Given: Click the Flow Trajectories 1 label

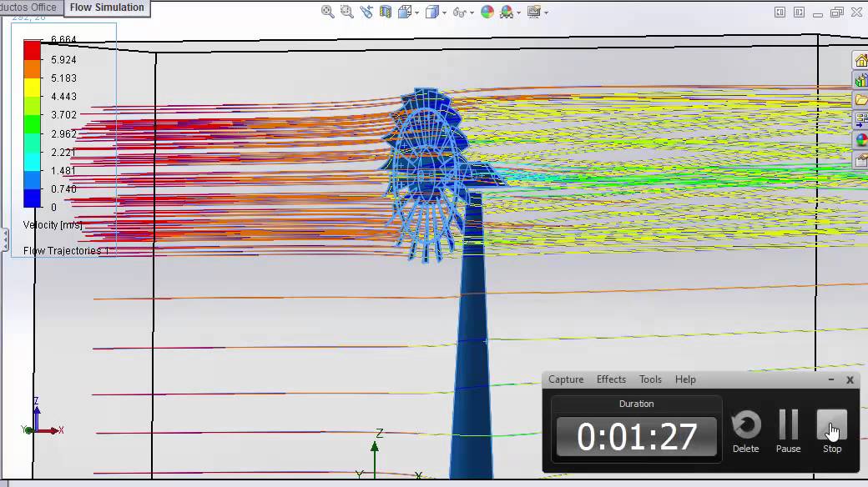Looking at the screenshot, I should coord(67,251).
